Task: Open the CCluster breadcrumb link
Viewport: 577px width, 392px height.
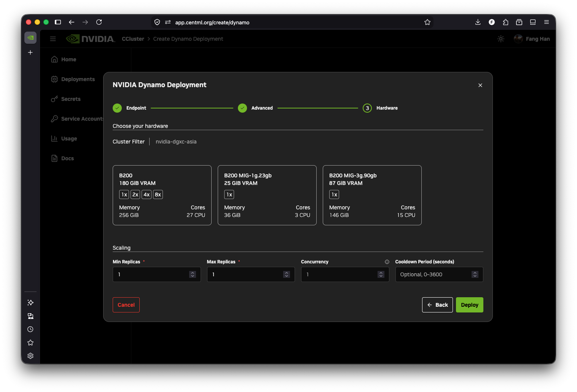Action: 133,39
